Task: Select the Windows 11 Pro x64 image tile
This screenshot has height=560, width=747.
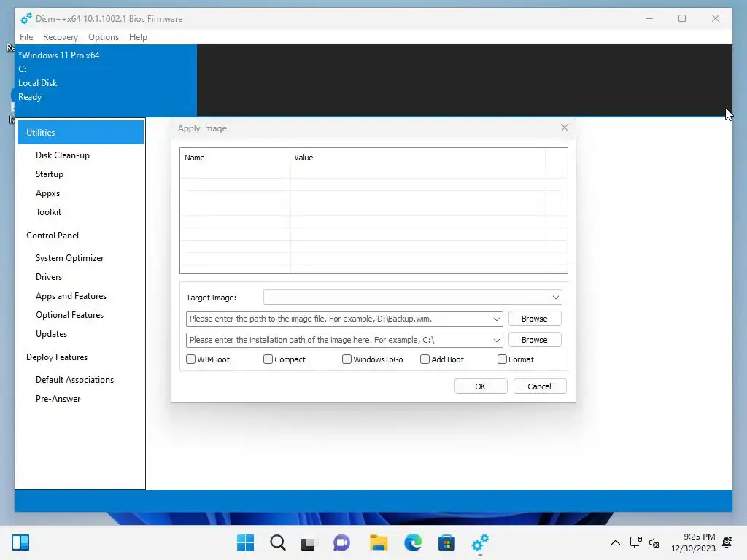Action: 106,80
